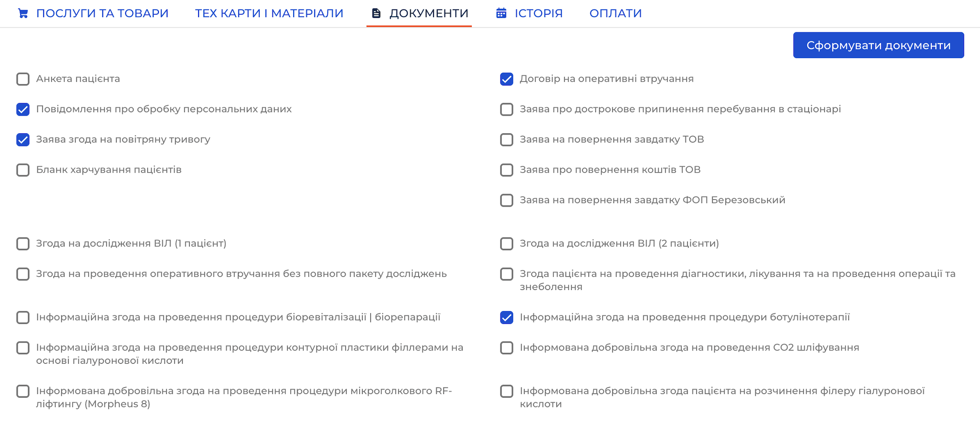Viewport: 980px width, 421px height.
Task: Uncheck the ботулінотерапії consent checkbox
Action: click(507, 317)
